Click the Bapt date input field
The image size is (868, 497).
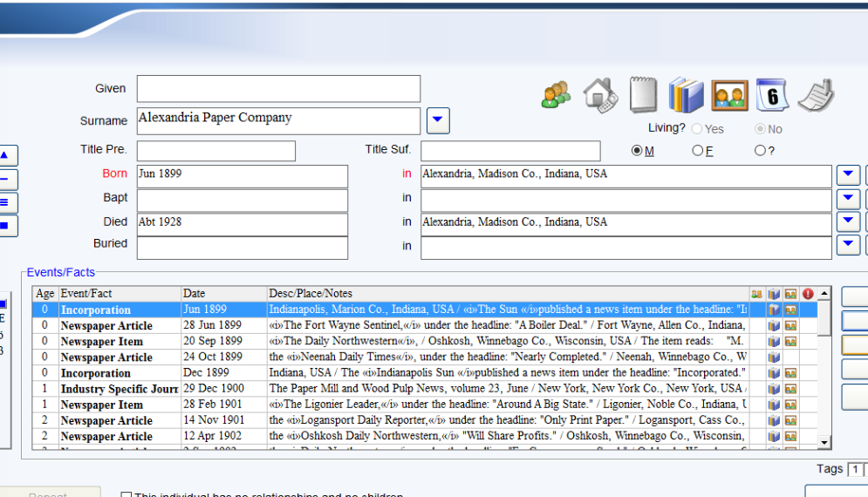[243, 201]
